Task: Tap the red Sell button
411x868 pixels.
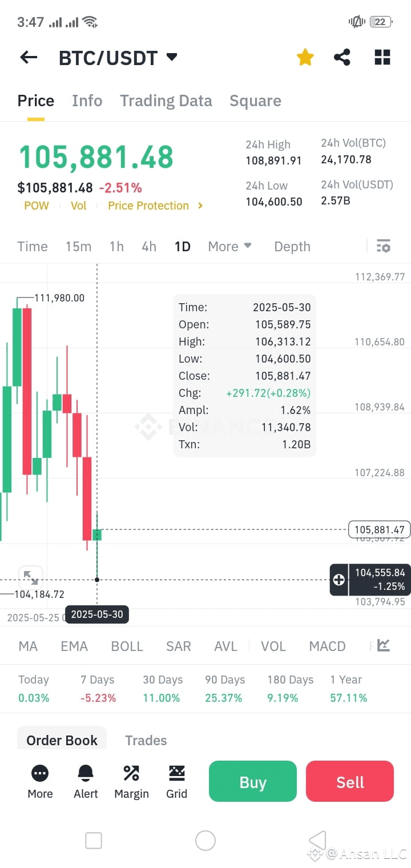Action: 350,781
